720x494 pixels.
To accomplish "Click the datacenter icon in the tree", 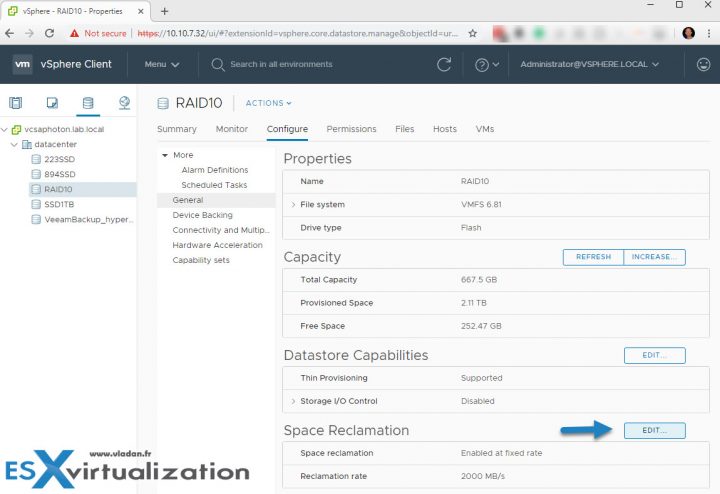I will click(27, 145).
